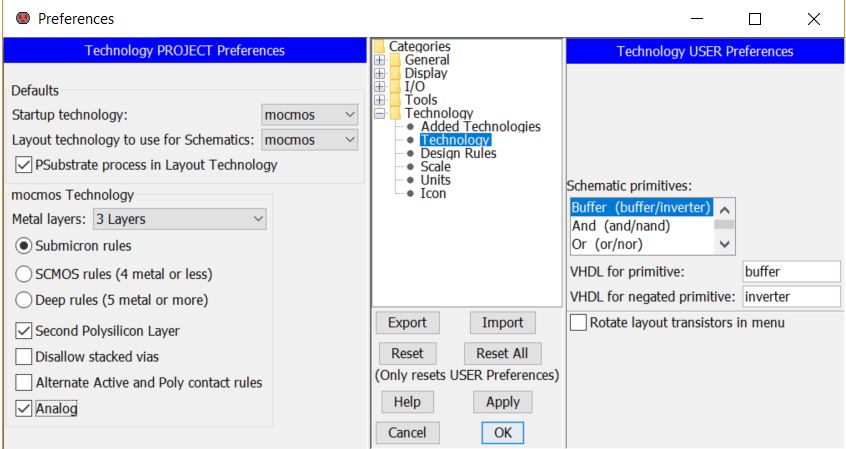
Task: Open Layout technology for Schematics dropdown
Action: [x=309, y=140]
